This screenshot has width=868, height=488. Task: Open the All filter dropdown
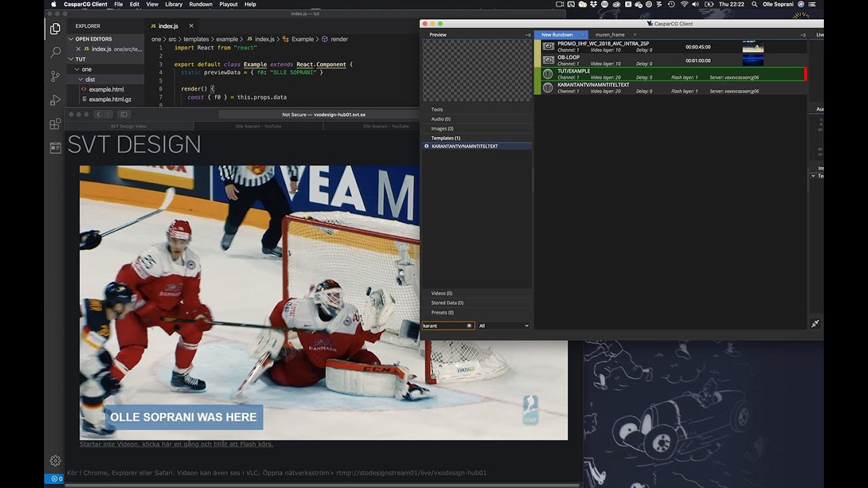(504, 326)
